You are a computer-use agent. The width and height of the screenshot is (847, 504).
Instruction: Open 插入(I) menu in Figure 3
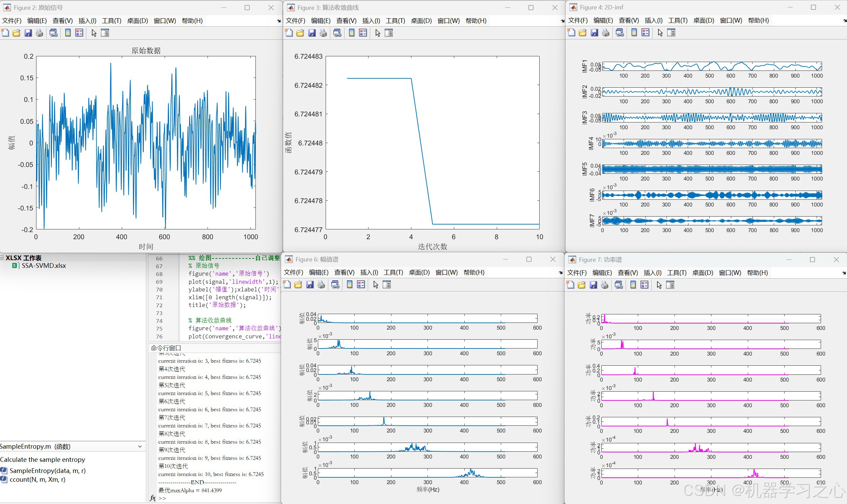coord(371,21)
